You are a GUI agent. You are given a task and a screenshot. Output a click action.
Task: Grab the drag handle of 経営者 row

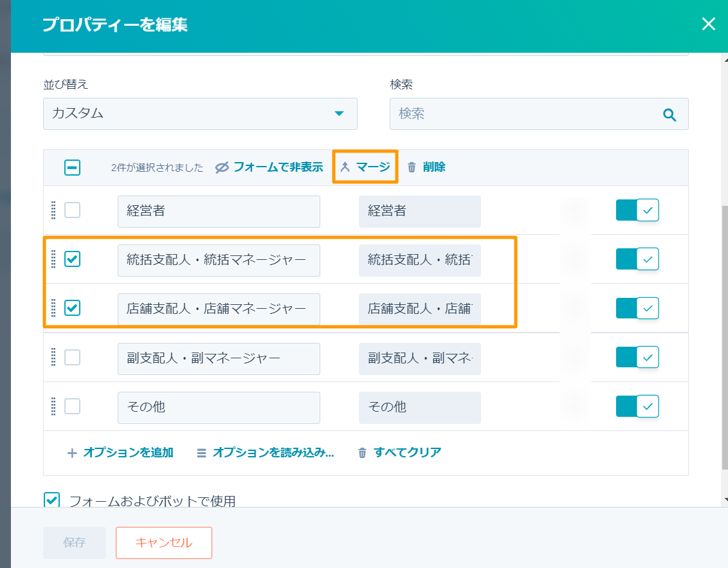(53, 210)
